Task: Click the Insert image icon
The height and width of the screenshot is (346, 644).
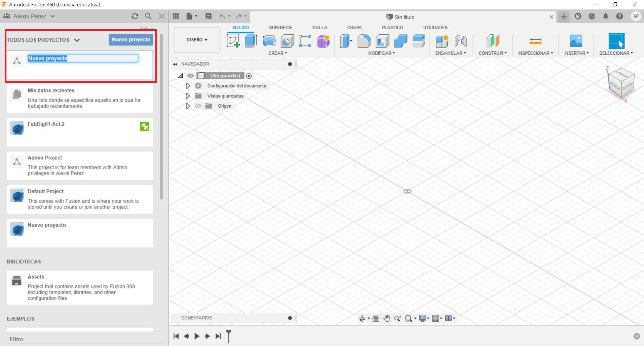Action: coord(576,41)
